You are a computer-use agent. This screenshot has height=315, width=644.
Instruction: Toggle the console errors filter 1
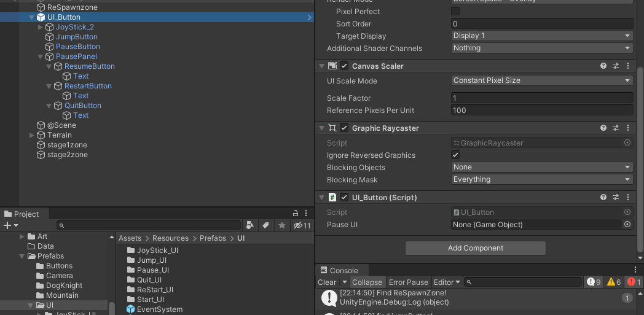coord(634,282)
